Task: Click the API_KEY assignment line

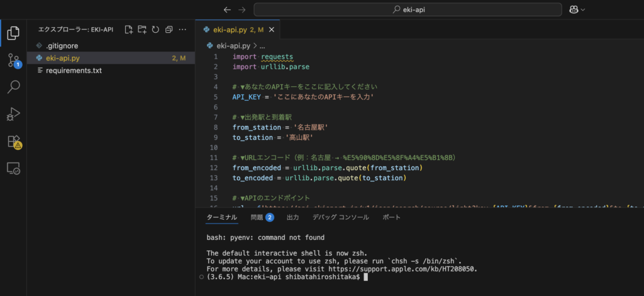Action: pos(303,97)
